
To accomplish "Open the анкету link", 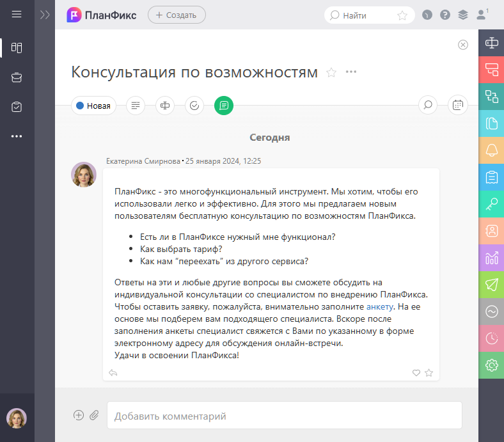I will pyautogui.click(x=380, y=306).
